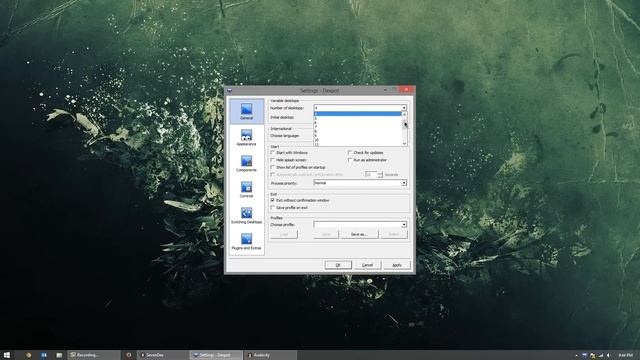Image resolution: width=640 pixels, height=360 pixels.
Task: Click the Dexpot icon in the title bar
Action: click(x=230, y=90)
